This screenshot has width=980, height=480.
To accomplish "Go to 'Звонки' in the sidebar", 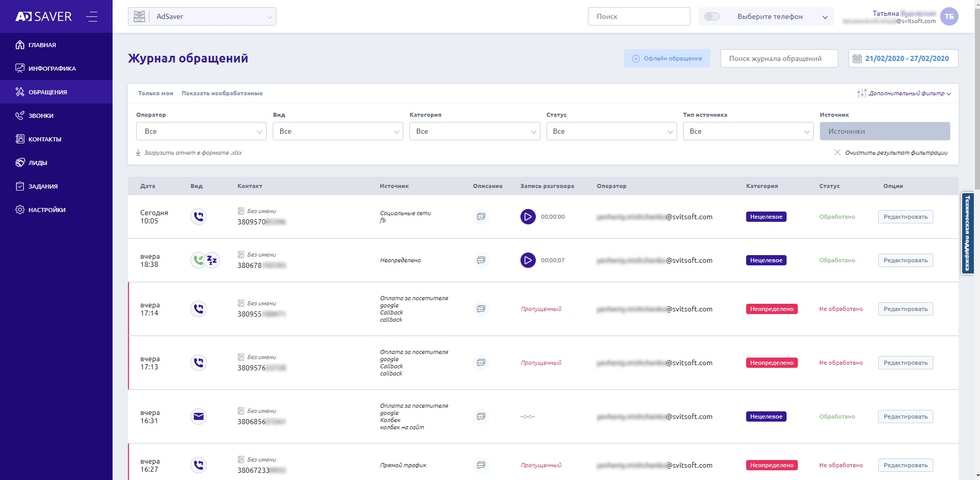I will coord(41,116).
